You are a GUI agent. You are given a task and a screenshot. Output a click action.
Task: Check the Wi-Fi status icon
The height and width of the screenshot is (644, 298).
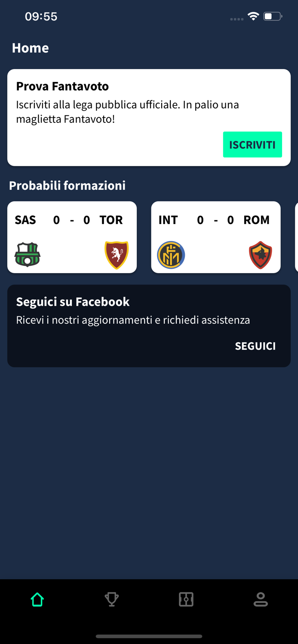253,16
